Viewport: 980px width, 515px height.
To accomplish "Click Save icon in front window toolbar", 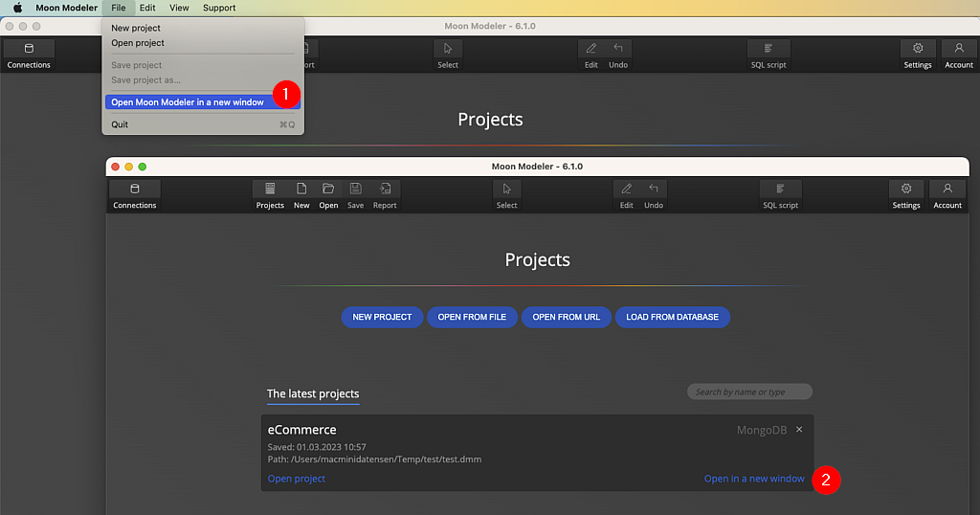I will pos(356,195).
